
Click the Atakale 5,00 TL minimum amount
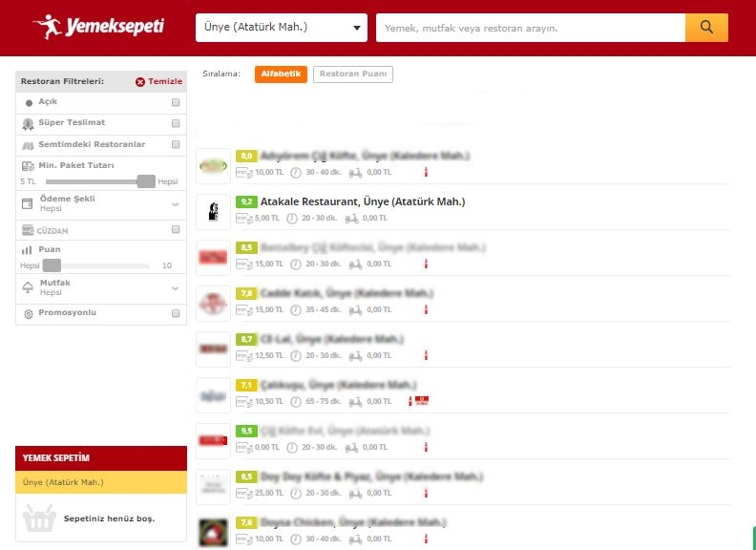tap(267, 218)
